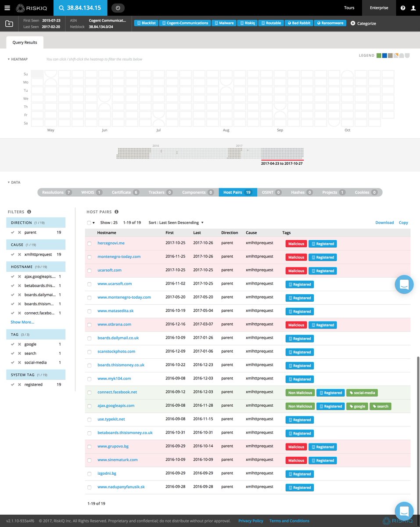Open hercegnovi.me hostname link
Screen dimensions: 420x527
(111, 243)
